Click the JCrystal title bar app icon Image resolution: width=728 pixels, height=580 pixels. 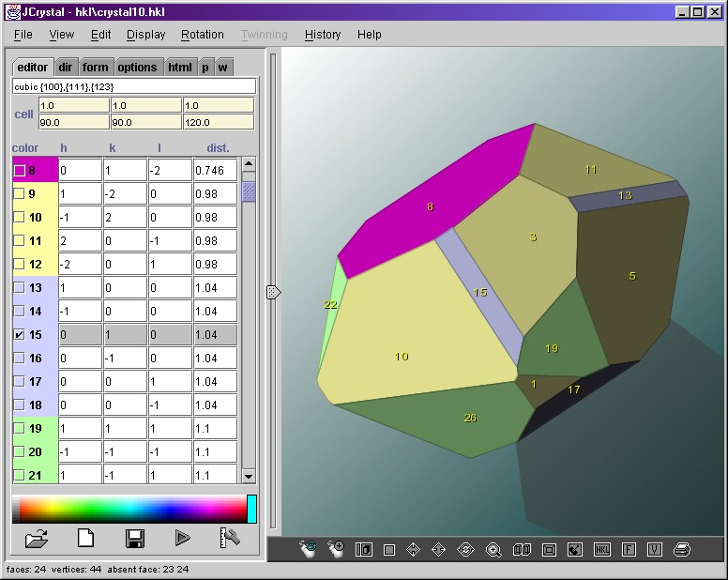pos(13,11)
